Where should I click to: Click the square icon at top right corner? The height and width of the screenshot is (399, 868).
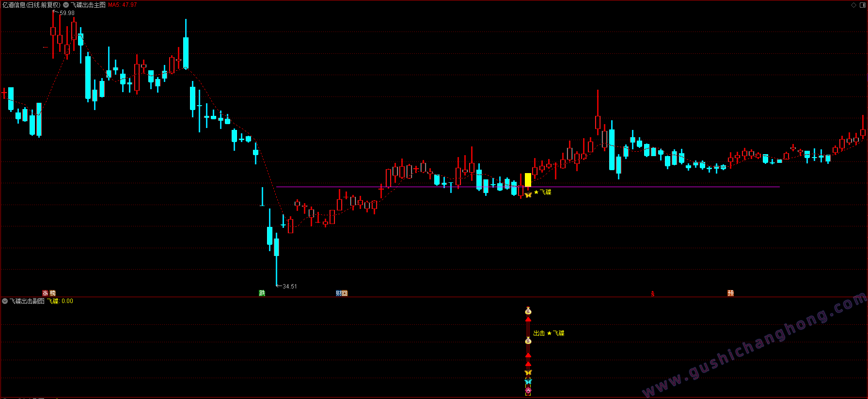862,5
